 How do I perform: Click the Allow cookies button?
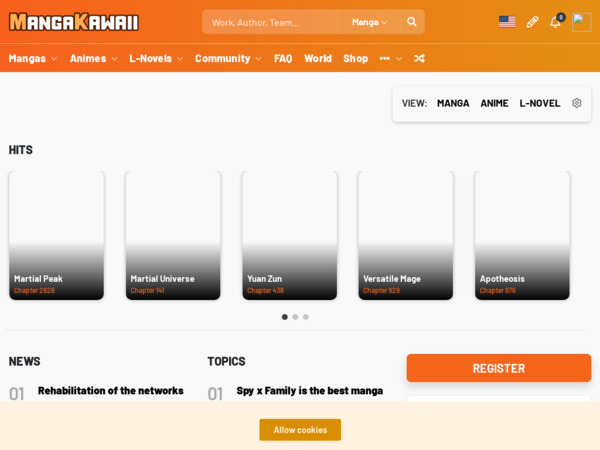pos(300,430)
